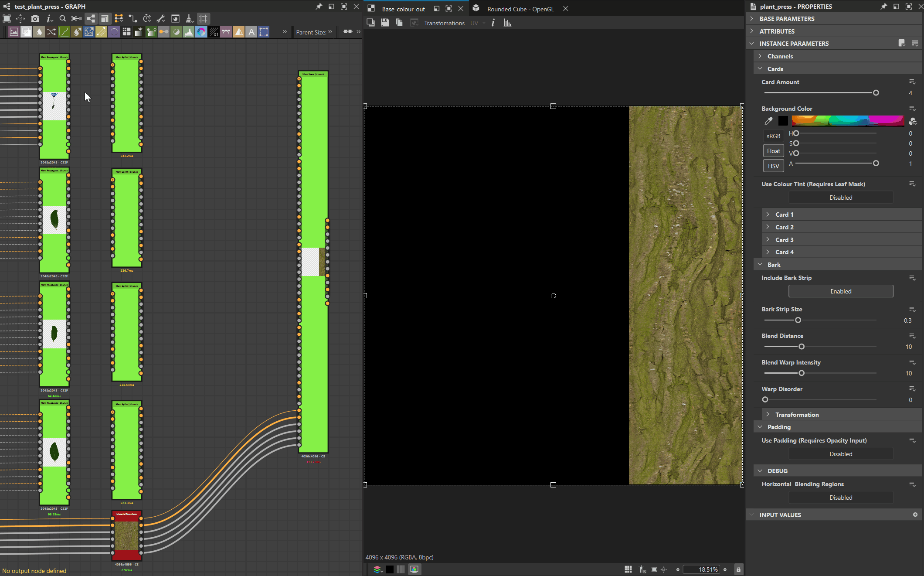Click the wrench tools icon in graph toolbar
This screenshot has height=576, width=924.
coord(161,19)
